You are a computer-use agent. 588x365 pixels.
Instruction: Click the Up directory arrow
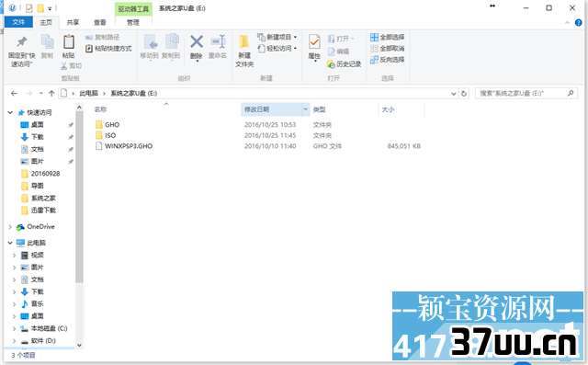[x=51, y=93]
